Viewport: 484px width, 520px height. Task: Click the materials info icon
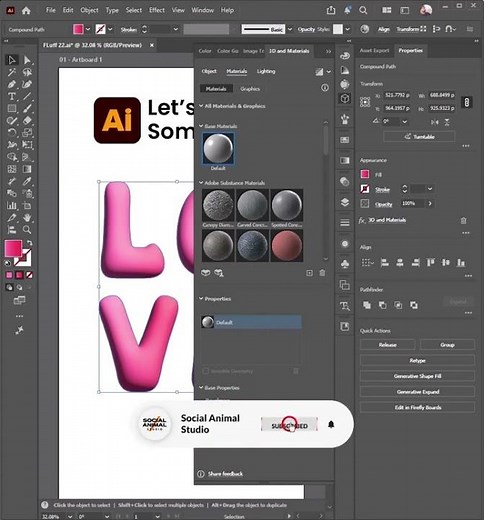tap(325, 88)
